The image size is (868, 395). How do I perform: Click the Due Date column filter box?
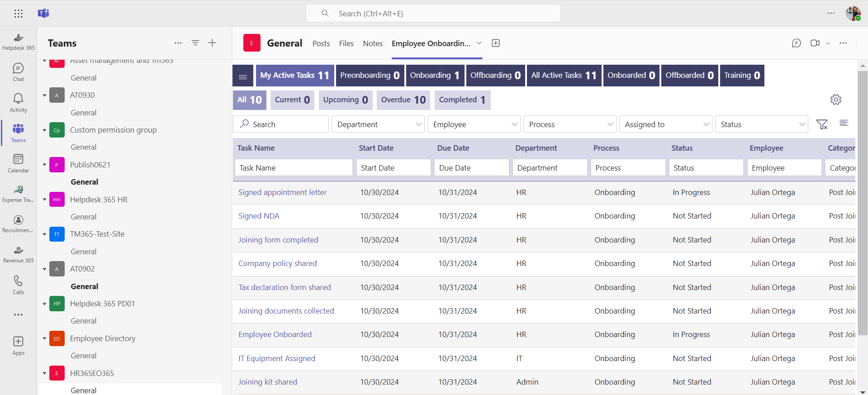pyautogui.click(x=471, y=168)
